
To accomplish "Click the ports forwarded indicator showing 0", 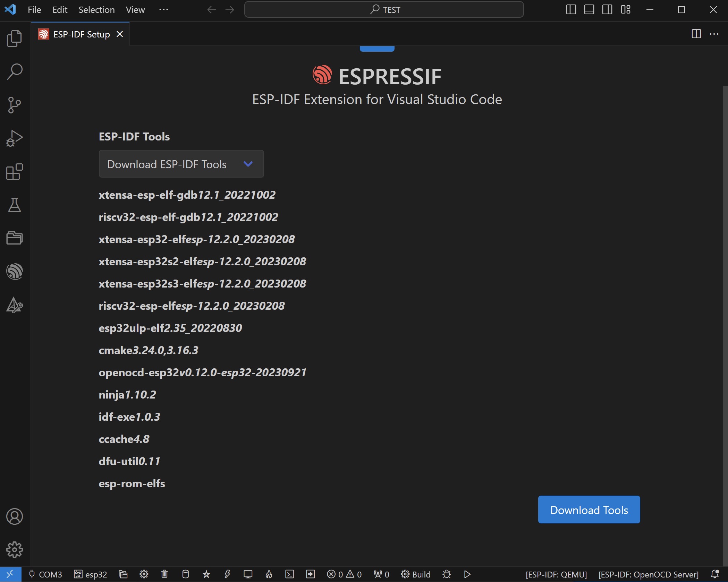I will 381,574.
